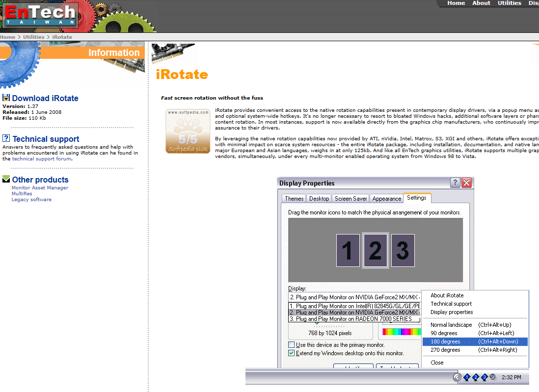Select the Settings tab

[x=417, y=198]
